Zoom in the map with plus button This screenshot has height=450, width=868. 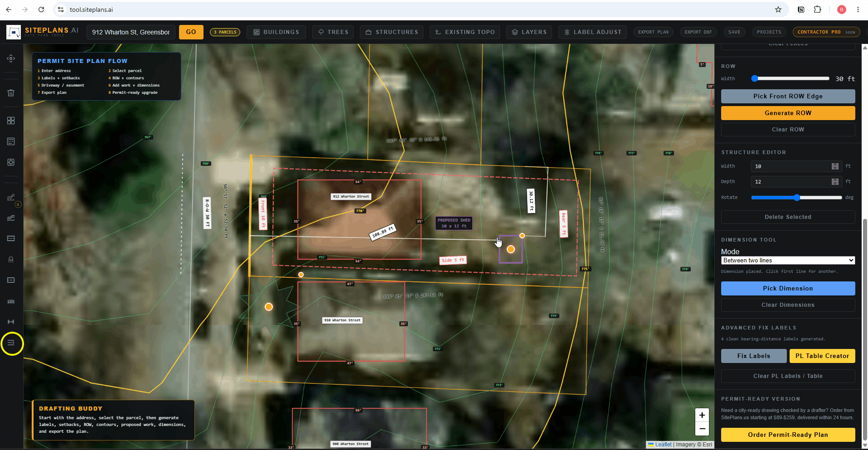(702, 415)
